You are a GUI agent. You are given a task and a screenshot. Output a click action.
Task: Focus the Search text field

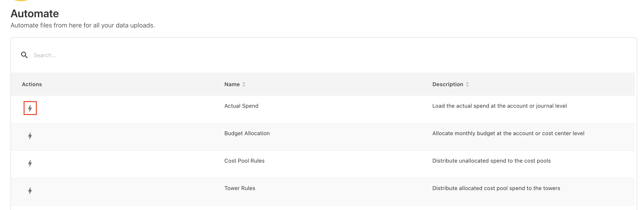(150, 55)
